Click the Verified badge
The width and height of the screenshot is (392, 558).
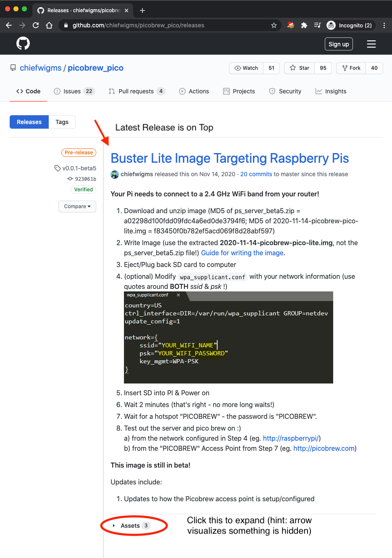pyautogui.click(x=83, y=190)
